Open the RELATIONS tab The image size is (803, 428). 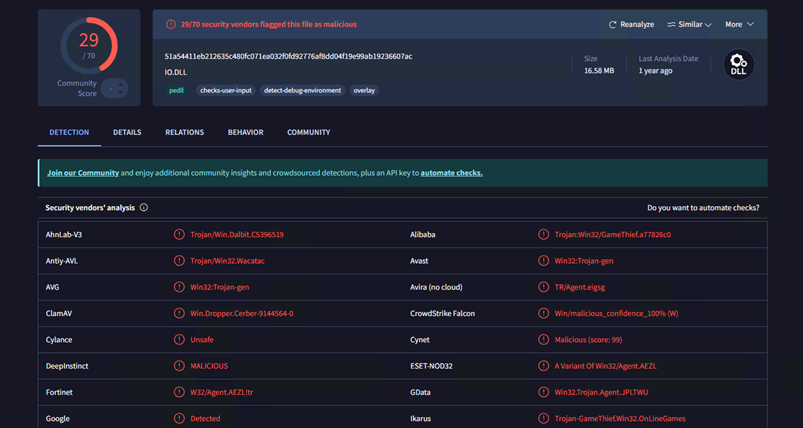coord(184,132)
